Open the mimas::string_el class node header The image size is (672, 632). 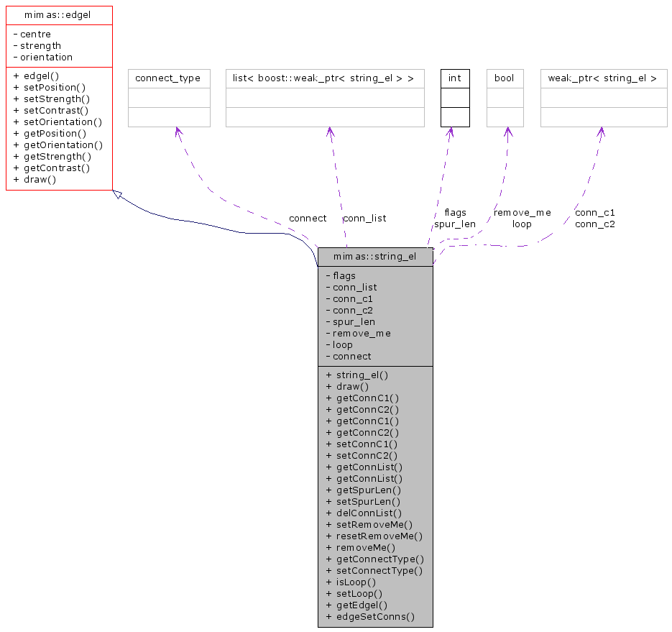pyautogui.click(x=374, y=257)
